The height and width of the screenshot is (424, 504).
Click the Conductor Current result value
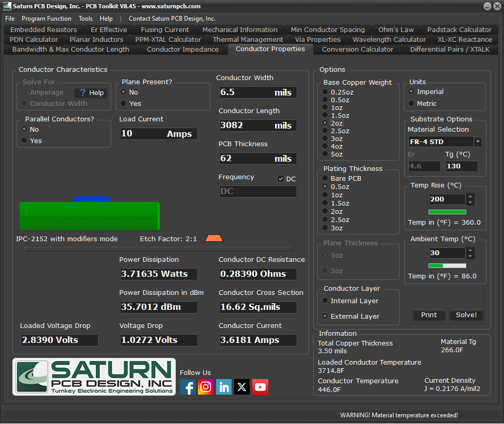[x=258, y=340]
